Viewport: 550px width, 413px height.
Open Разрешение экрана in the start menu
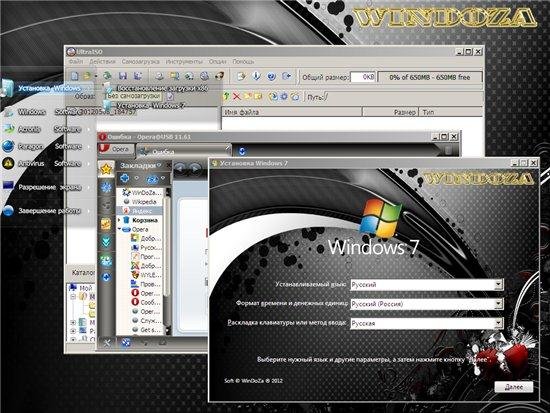pos(47,187)
